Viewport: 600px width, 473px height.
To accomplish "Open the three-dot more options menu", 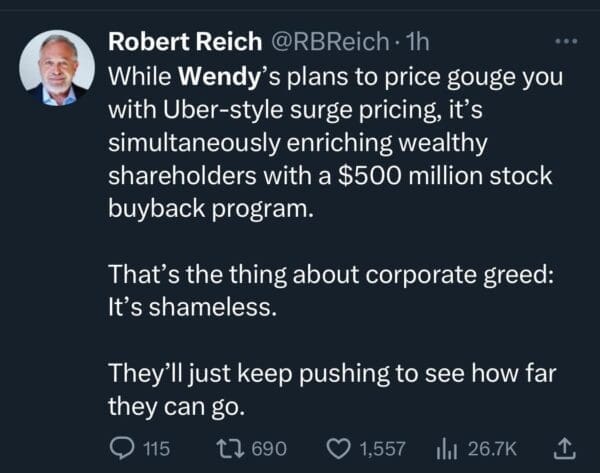I will (565, 45).
